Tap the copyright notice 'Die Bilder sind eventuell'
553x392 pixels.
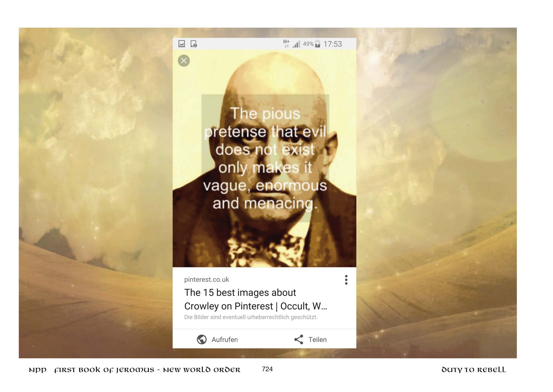pos(251,317)
